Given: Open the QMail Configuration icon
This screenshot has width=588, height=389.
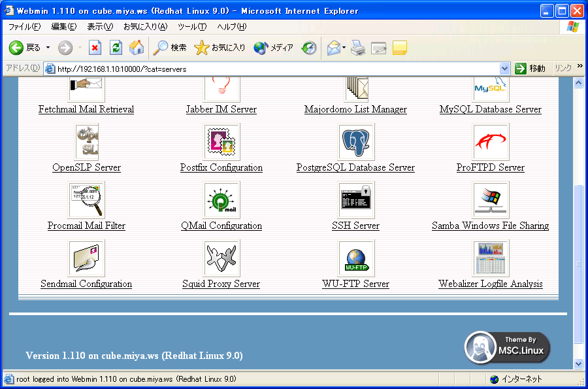Looking at the screenshot, I should [221, 200].
